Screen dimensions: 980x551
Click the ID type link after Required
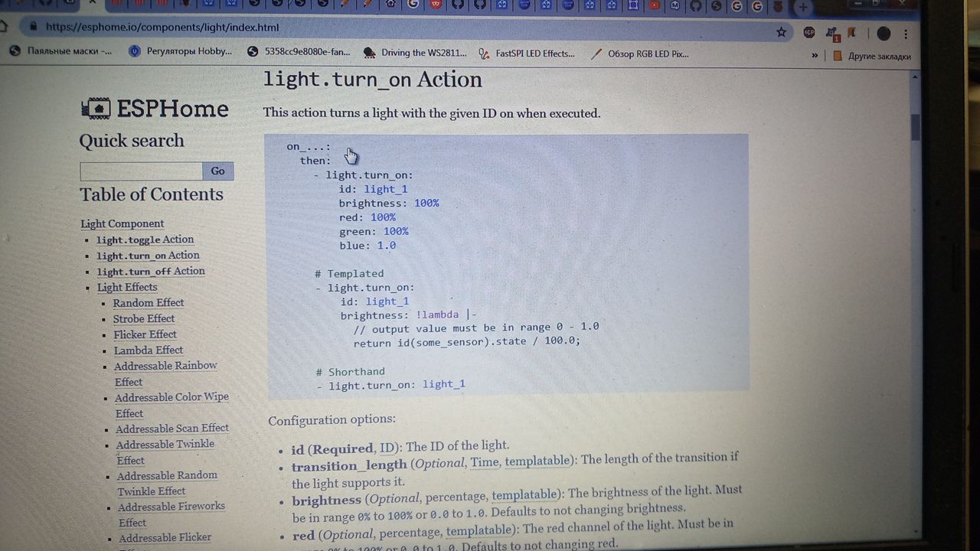coord(387,446)
